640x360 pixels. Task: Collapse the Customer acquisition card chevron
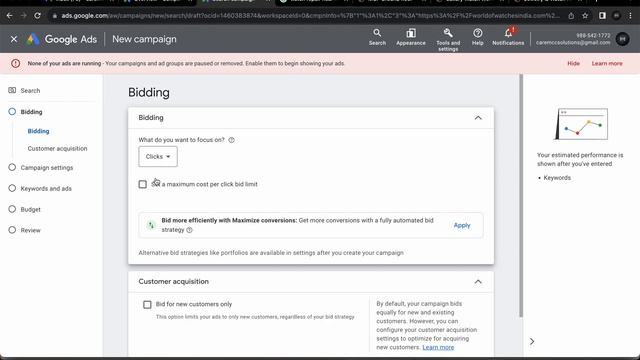(x=478, y=282)
